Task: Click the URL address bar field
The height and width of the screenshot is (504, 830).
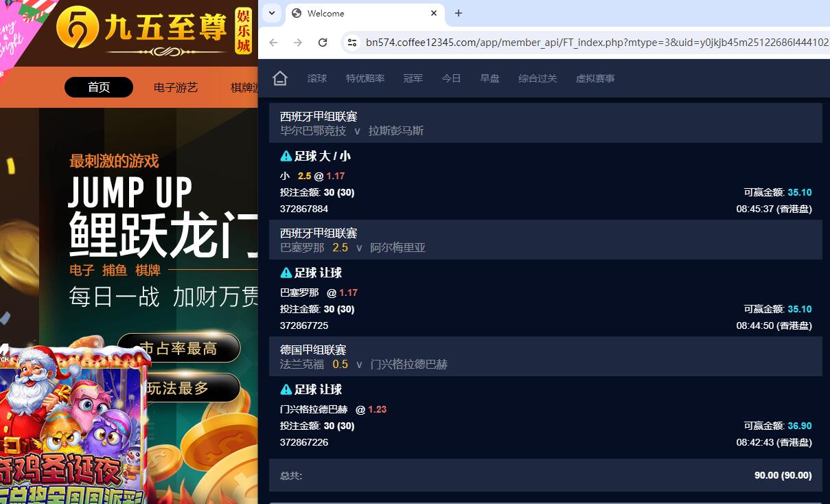Action: pyautogui.click(x=590, y=43)
